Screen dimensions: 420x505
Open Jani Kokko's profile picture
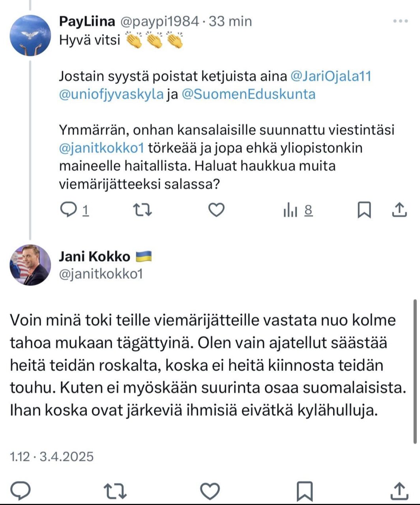point(30,265)
